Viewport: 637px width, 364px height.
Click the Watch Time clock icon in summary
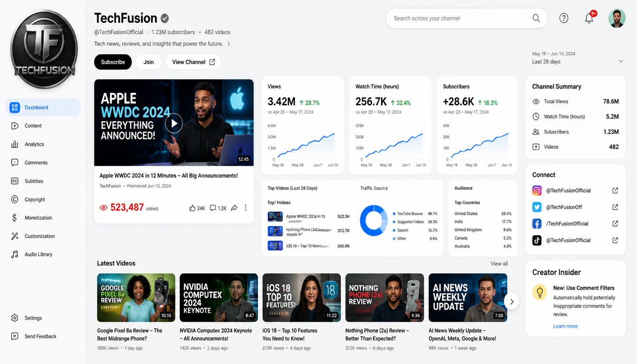(536, 117)
